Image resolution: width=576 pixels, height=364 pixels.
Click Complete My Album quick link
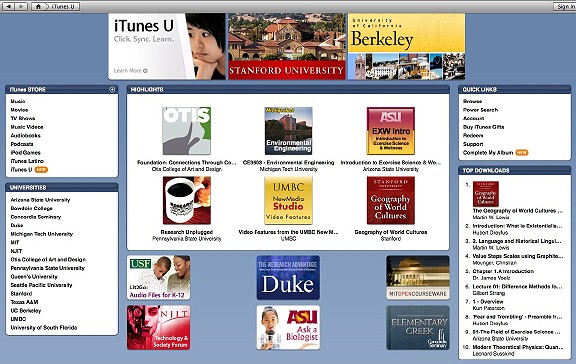(x=488, y=152)
